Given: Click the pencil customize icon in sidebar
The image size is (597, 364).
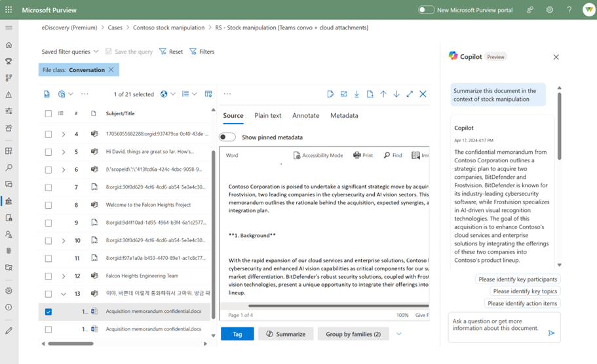Looking at the screenshot, I should pyautogui.click(x=9, y=331).
